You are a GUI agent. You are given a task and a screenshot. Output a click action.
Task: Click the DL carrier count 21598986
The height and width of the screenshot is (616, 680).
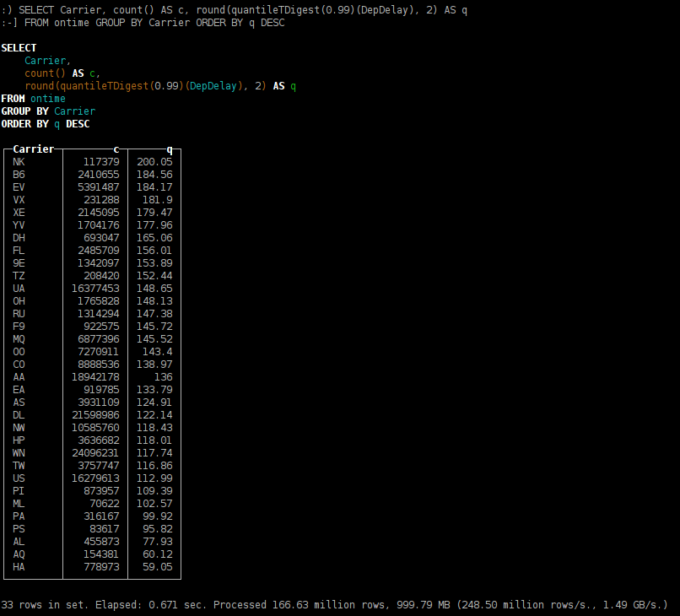pyautogui.click(x=95, y=415)
